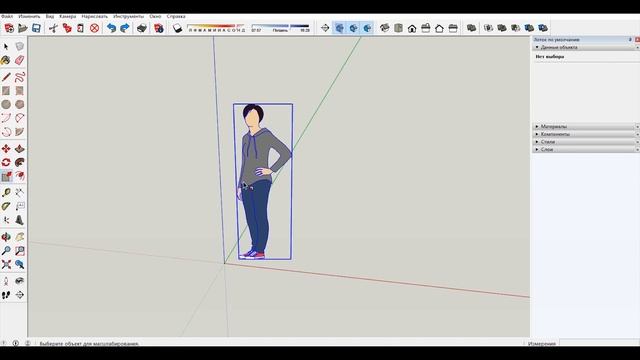Toggle display of section cuts

[x=353, y=28]
